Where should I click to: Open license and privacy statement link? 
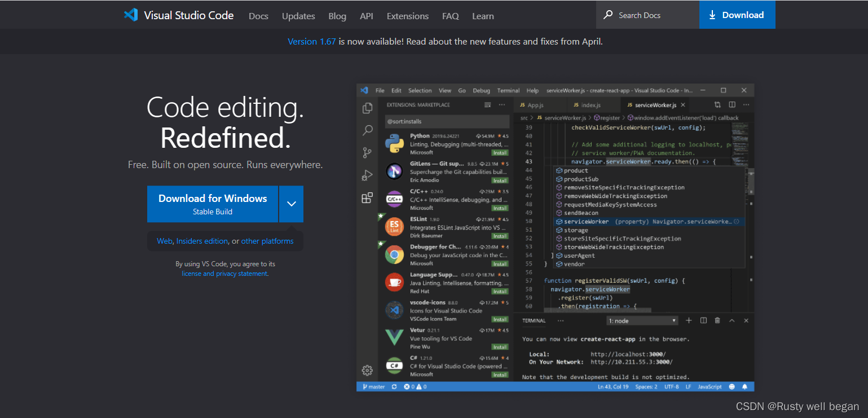tap(224, 274)
